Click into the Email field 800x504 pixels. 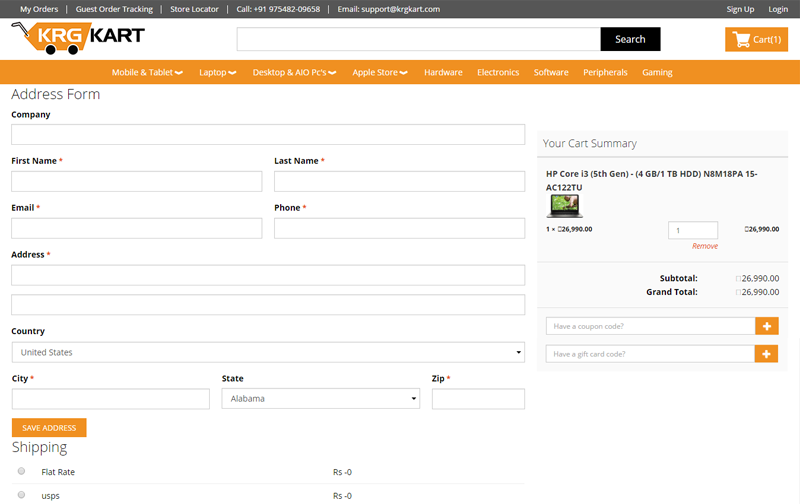click(137, 228)
